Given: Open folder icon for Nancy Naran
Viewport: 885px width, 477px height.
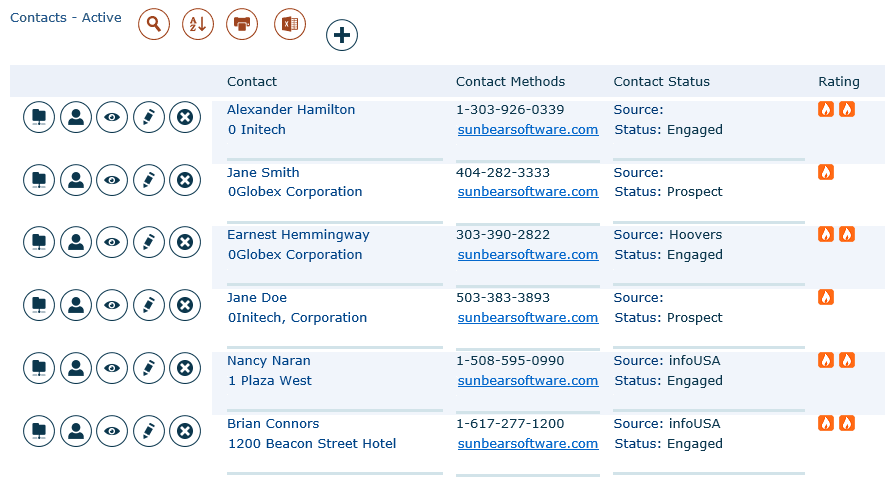Looking at the screenshot, I should [39, 368].
